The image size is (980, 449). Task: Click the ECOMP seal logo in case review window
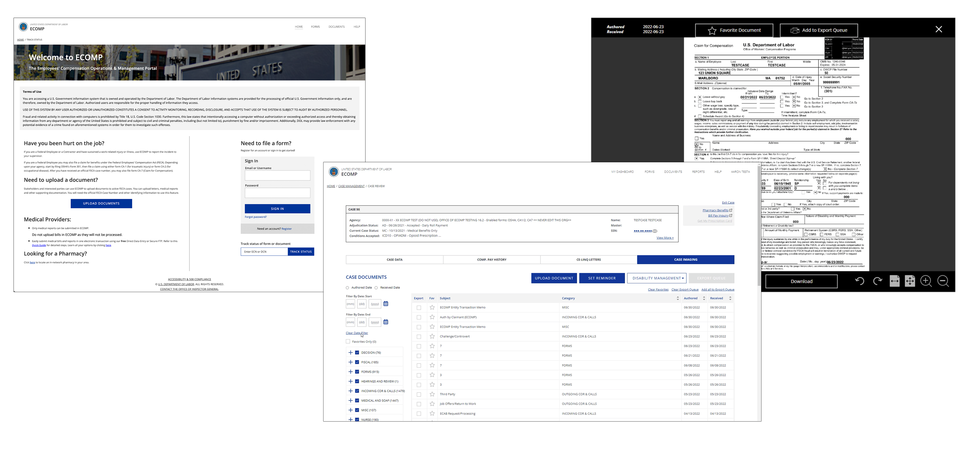(334, 172)
